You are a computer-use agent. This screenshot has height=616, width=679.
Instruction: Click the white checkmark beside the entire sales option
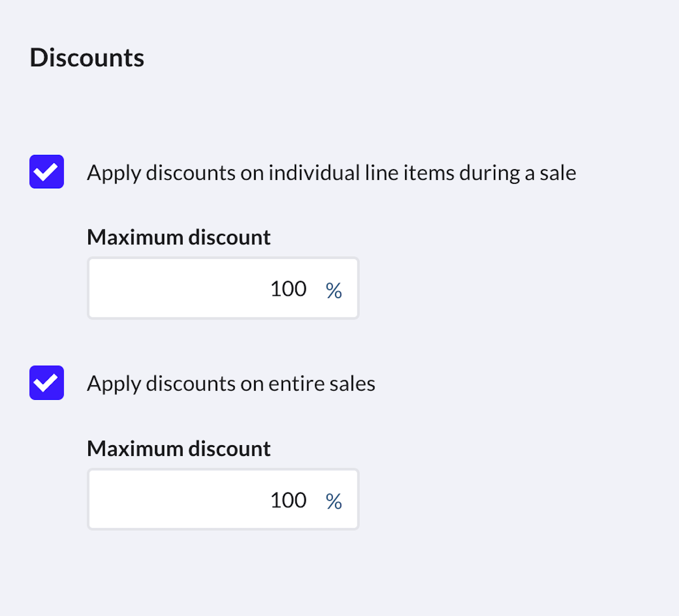[46, 383]
